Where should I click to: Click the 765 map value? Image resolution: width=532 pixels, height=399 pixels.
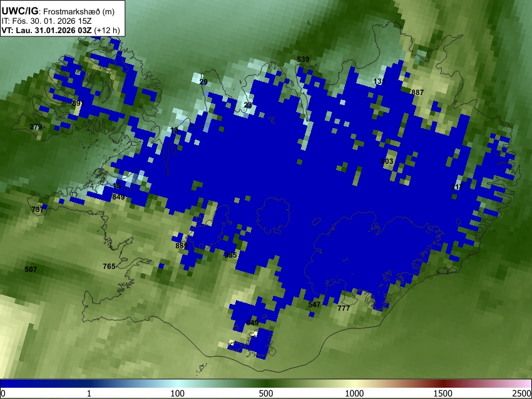click(x=109, y=266)
